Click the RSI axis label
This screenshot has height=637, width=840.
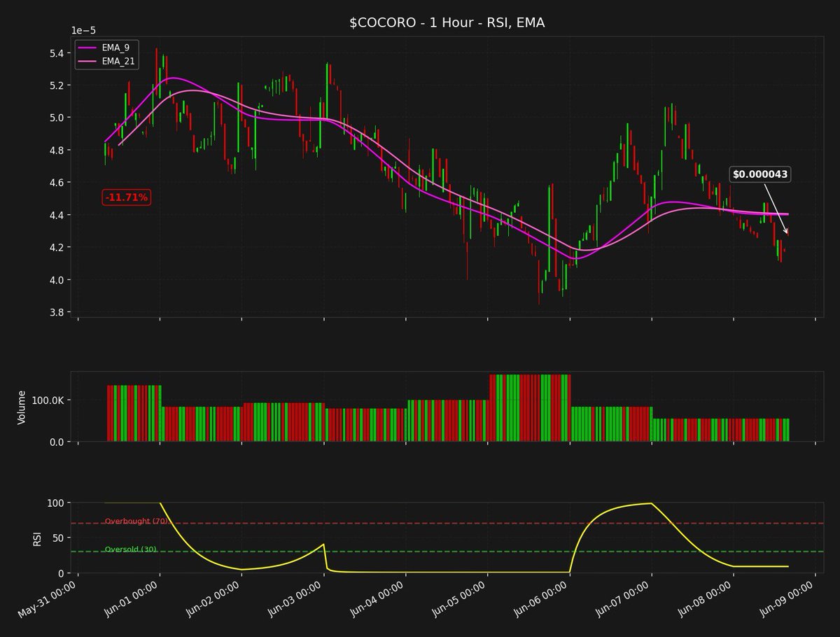pos(37,538)
